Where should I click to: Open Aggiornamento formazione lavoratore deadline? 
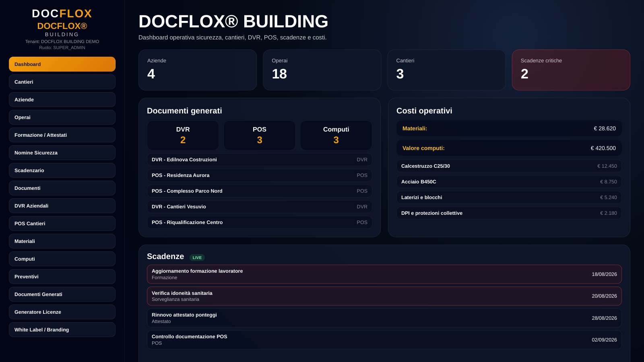tap(384, 274)
